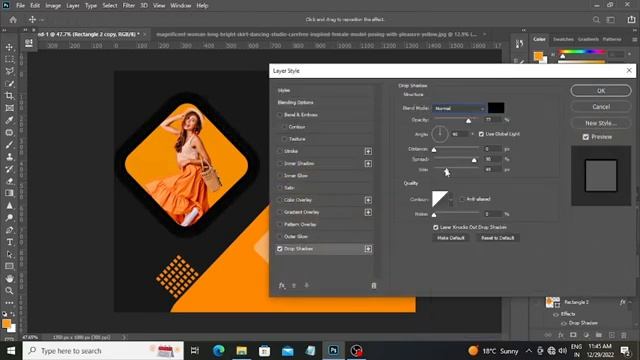
Task: Click the delete effect trash icon
Action: tap(374, 285)
